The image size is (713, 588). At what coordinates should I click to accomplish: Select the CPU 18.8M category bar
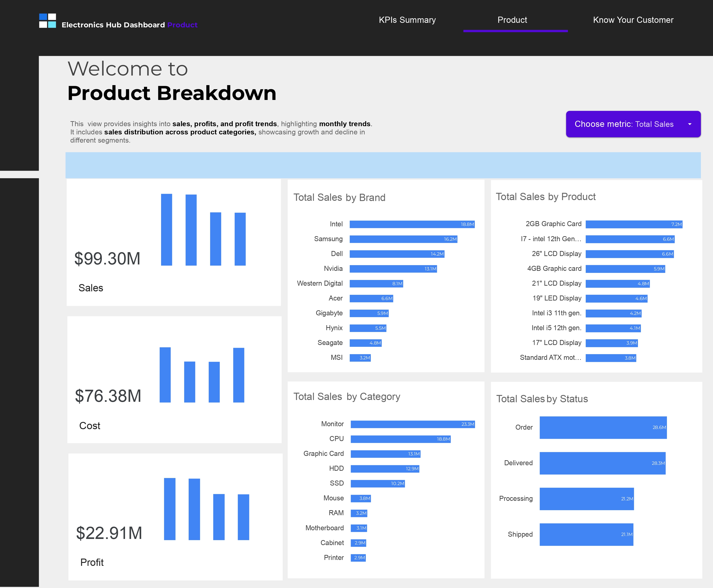coord(400,439)
